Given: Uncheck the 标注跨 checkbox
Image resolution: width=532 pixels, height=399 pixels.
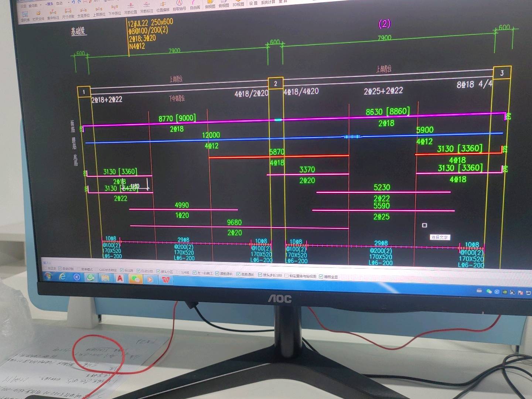Looking at the screenshot, I should [122, 270].
